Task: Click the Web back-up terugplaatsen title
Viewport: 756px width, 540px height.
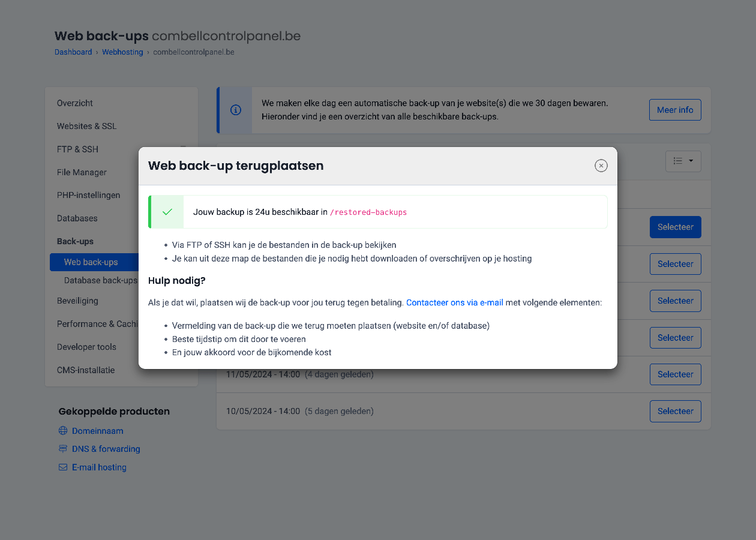Action: pyautogui.click(x=236, y=166)
